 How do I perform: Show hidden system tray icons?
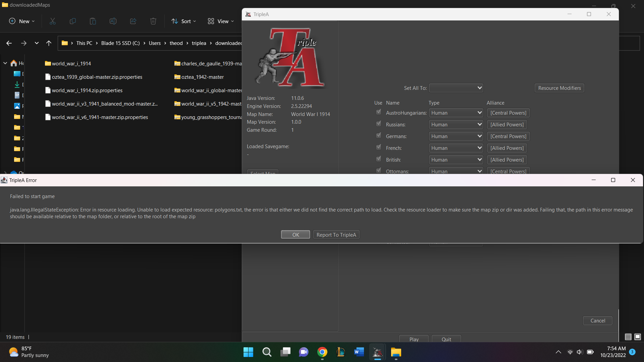pyautogui.click(x=558, y=352)
